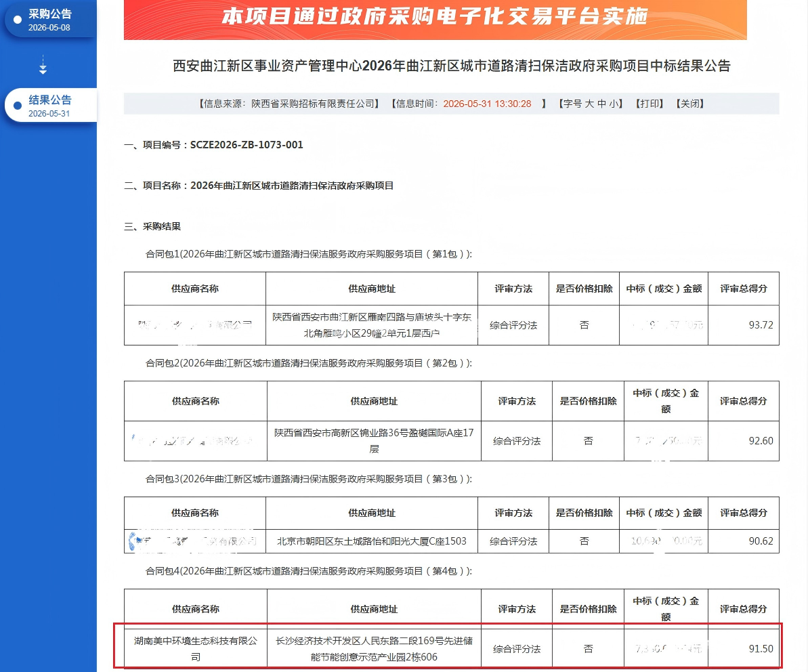Screen dimensions: 808x672
Task: Click the 关闭 close link
Action: [x=690, y=104]
